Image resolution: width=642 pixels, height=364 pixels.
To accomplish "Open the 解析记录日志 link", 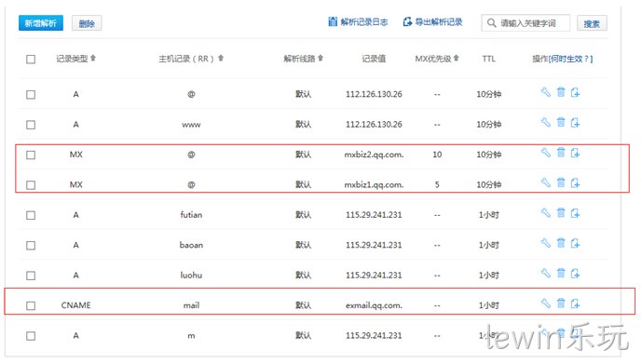I will (x=358, y=22).
